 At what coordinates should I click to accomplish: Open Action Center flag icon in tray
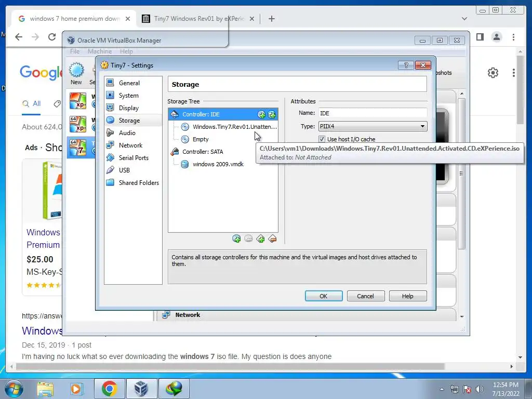(467, 389)
